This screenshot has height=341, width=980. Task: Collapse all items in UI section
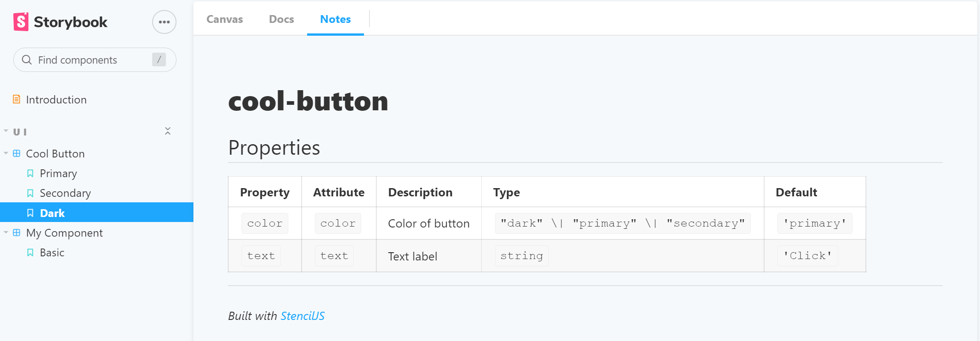point(168,131)
